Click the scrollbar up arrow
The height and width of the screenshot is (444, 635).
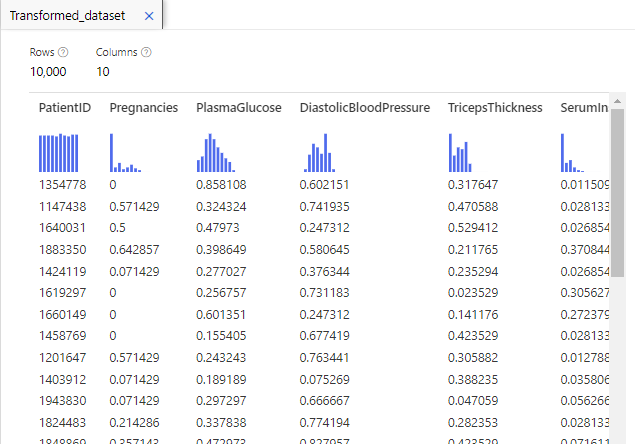coord(618,102)
